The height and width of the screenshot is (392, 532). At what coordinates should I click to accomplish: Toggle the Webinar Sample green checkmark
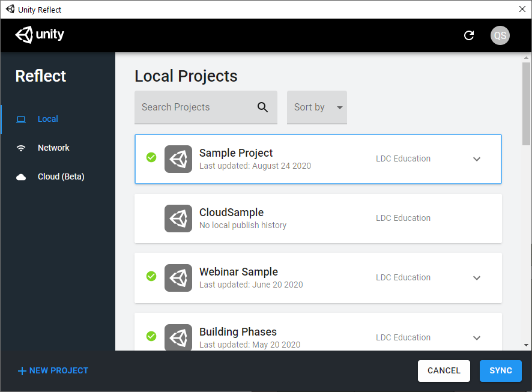tap(151, 276)
